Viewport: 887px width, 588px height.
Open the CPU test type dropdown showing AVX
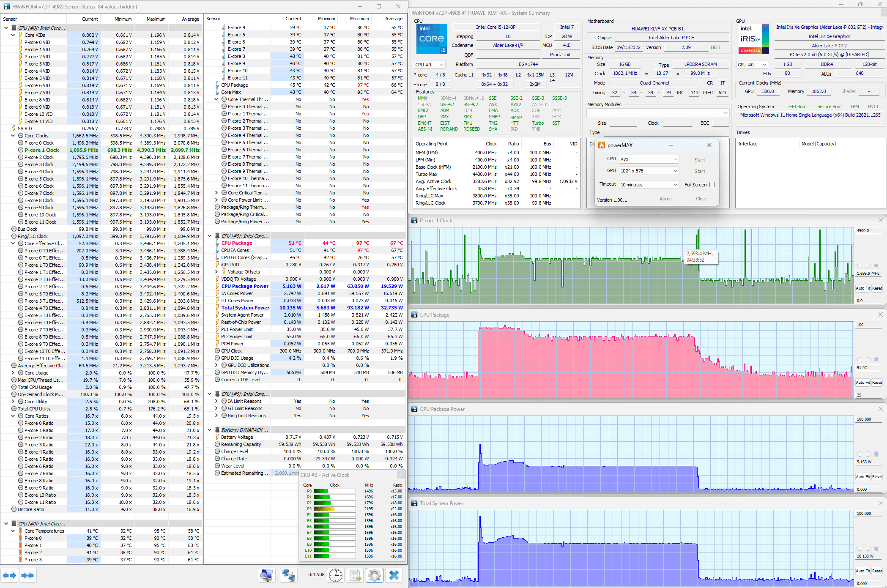(x=649, y=159)
